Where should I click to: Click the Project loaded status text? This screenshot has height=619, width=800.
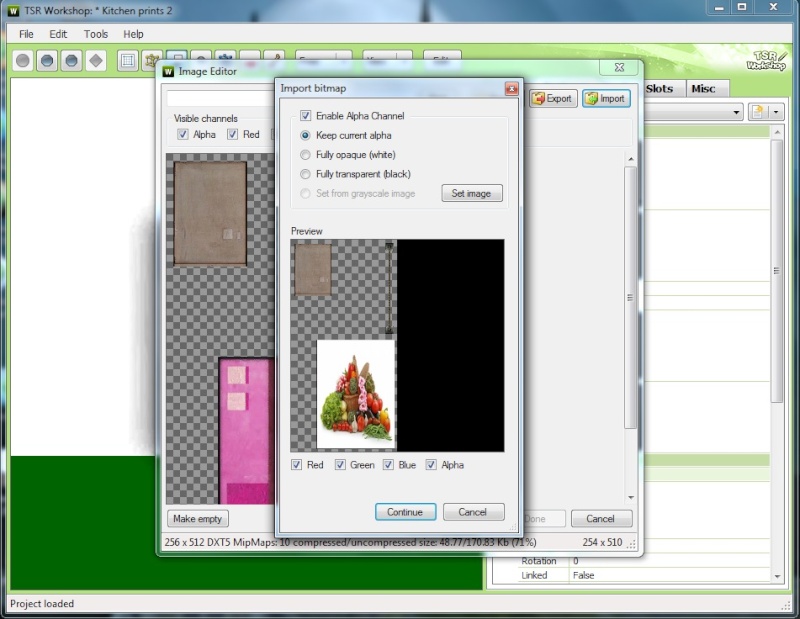pyautogui.click(x=42, y=604)
